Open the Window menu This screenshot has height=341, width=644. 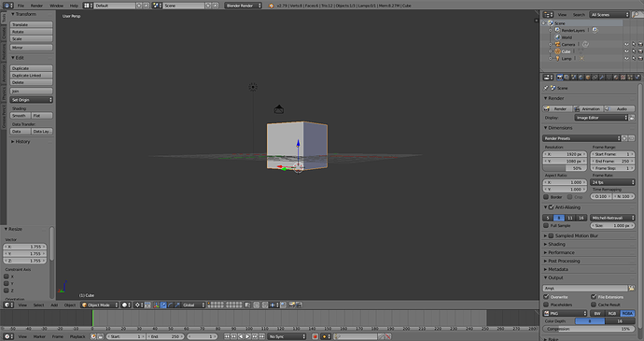click(x=56, y=6)
